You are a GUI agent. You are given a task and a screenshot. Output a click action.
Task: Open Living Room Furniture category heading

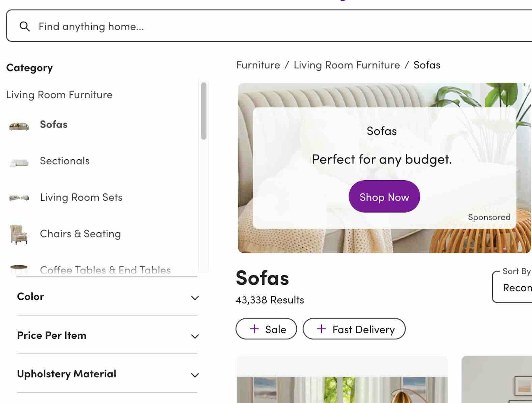[x=59, y=95]
